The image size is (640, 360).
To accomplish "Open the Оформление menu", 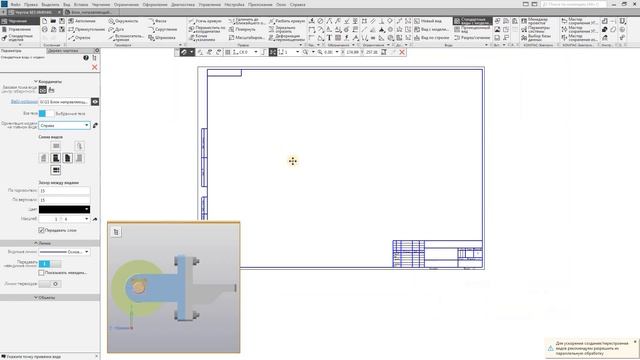I will (155, 4).
